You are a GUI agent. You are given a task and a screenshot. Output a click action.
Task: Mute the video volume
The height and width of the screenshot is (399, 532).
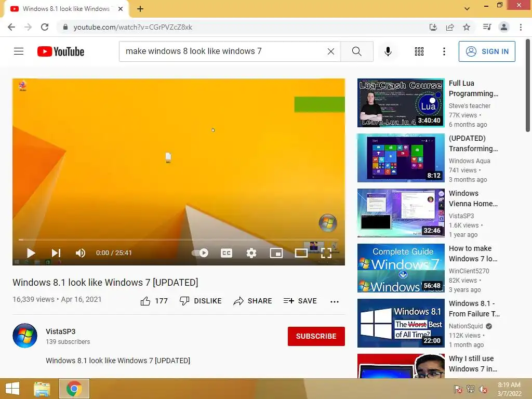(81, 253)
